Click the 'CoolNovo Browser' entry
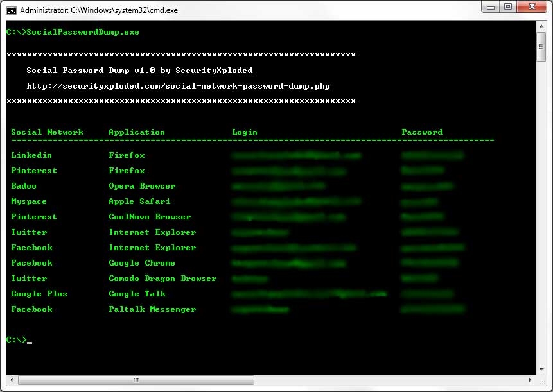The image size is (553, 392). click(150, 217)
